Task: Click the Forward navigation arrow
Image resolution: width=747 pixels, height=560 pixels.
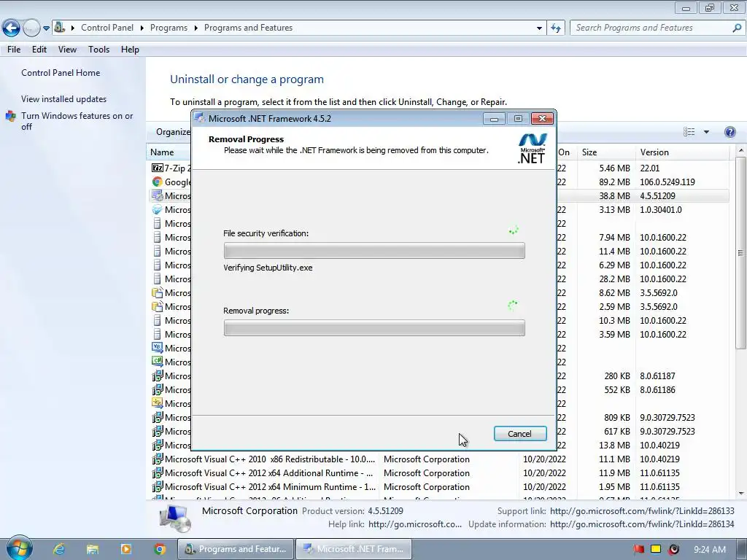Action: coord(31,28)
